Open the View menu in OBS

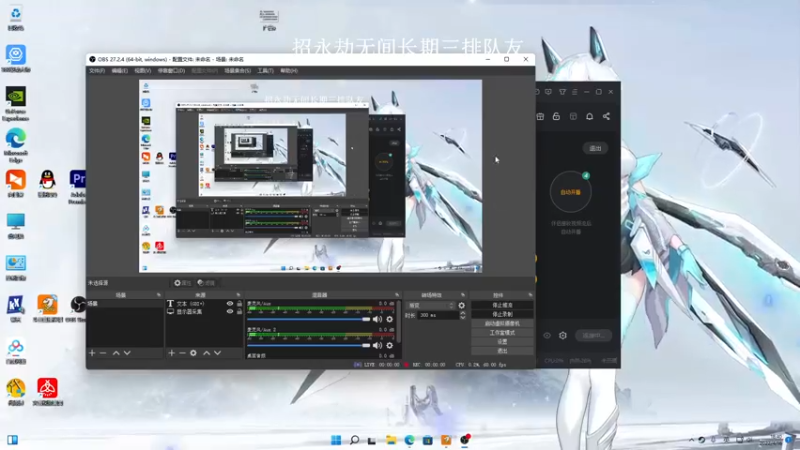tap(142, 71)
